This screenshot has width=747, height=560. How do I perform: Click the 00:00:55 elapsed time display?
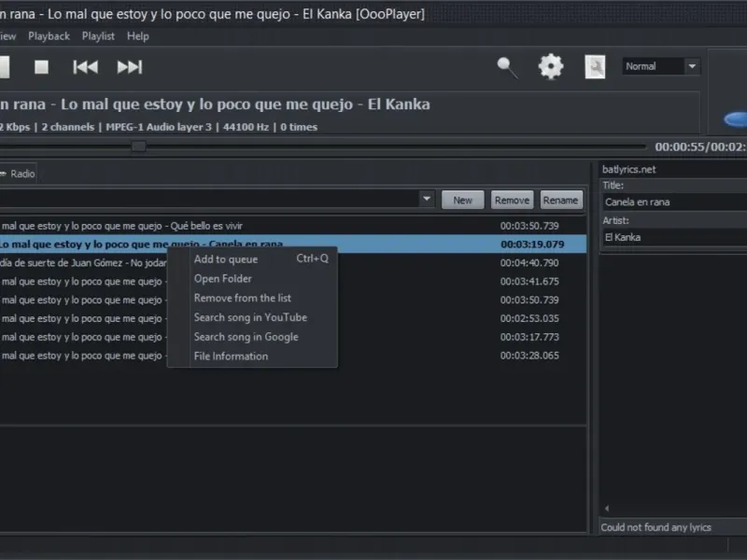pyautogui.click(x=680, y=147)
